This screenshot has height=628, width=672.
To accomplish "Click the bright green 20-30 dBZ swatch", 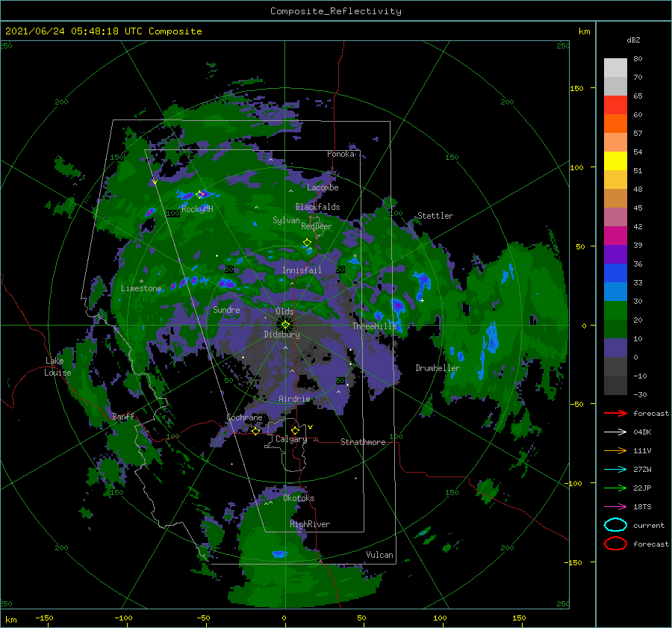I will 615,311.
